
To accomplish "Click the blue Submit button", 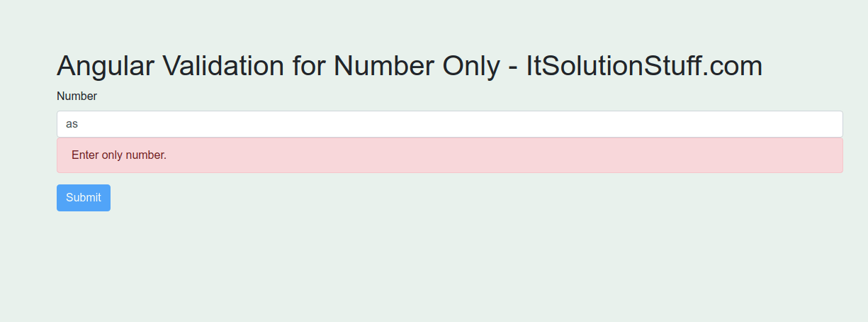I will pyautogui.click(x=84, y=198).
